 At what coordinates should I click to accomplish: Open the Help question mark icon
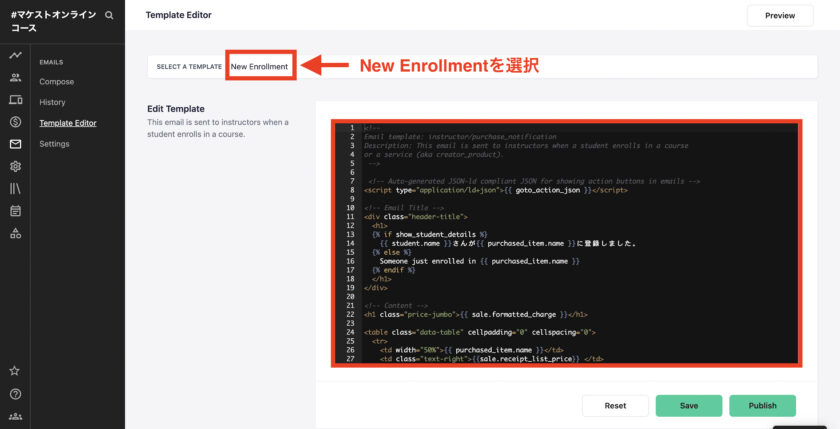point(15,394)
